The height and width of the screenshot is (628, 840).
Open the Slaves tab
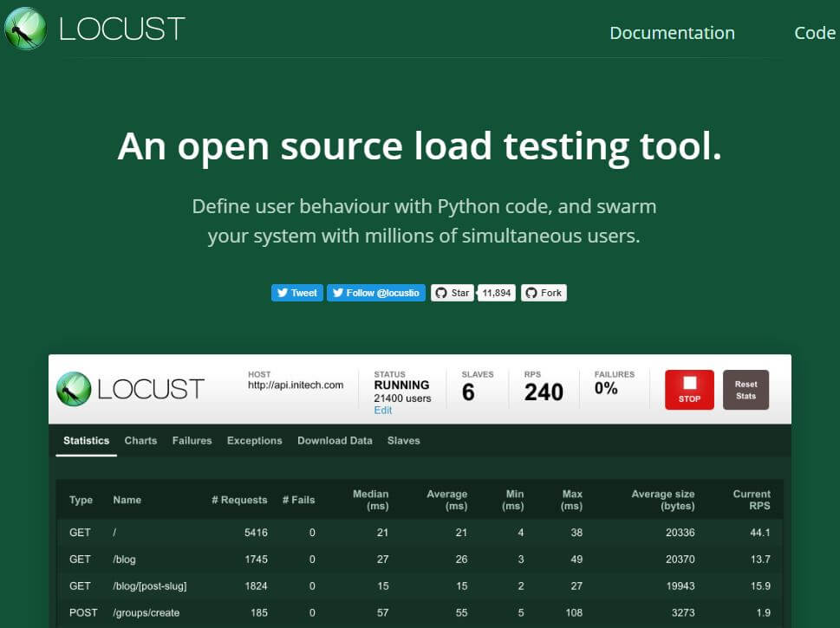tap(403, 441)
